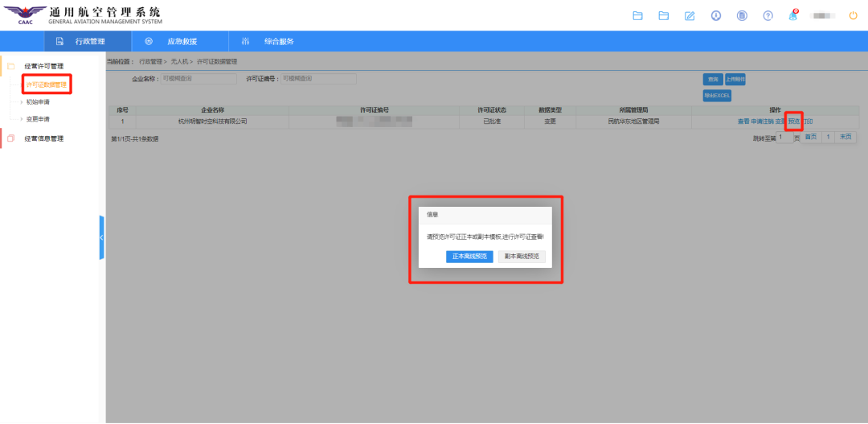Click the 副本离线预览 button in dialog
The height and width of the screenshot is (424, 868).
tap(522, 257)
